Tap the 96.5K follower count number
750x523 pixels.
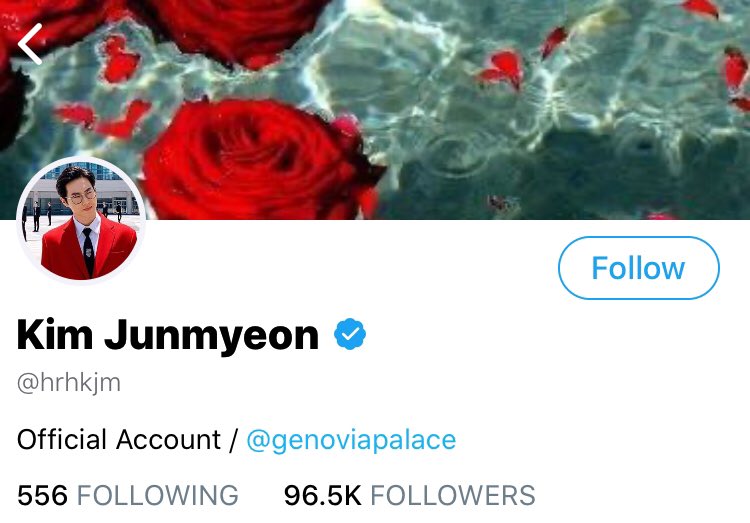click(x=323, y=495)
